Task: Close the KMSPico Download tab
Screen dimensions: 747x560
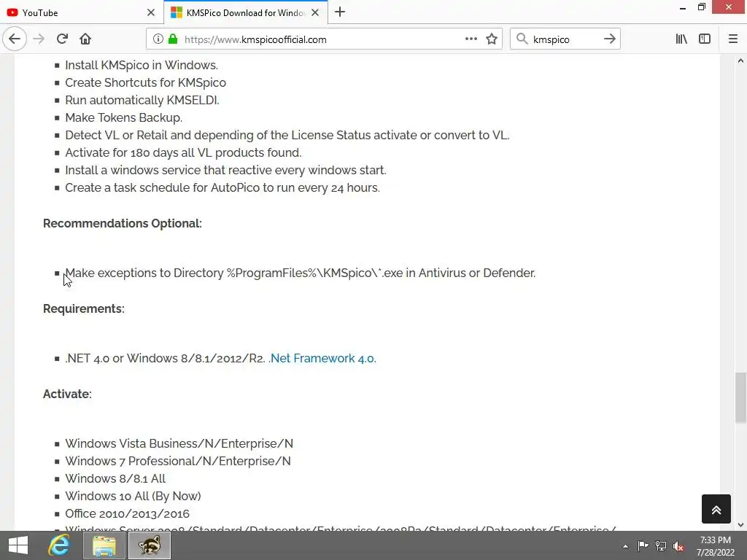Action: (x=315, y=13)
